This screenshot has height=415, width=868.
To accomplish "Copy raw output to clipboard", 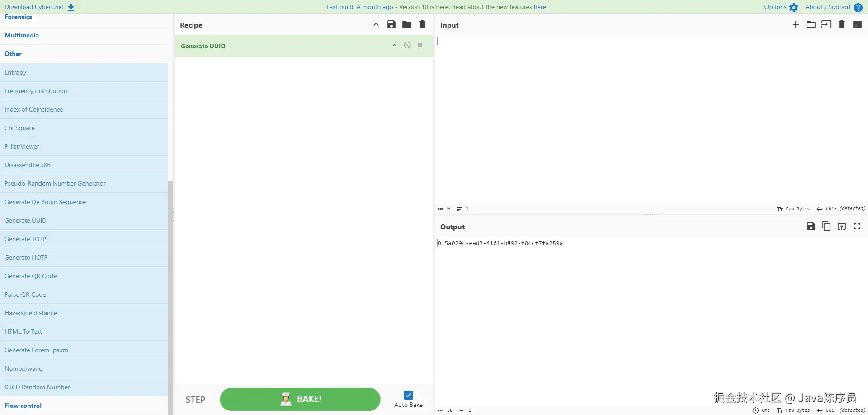I will tap(826, 227).
